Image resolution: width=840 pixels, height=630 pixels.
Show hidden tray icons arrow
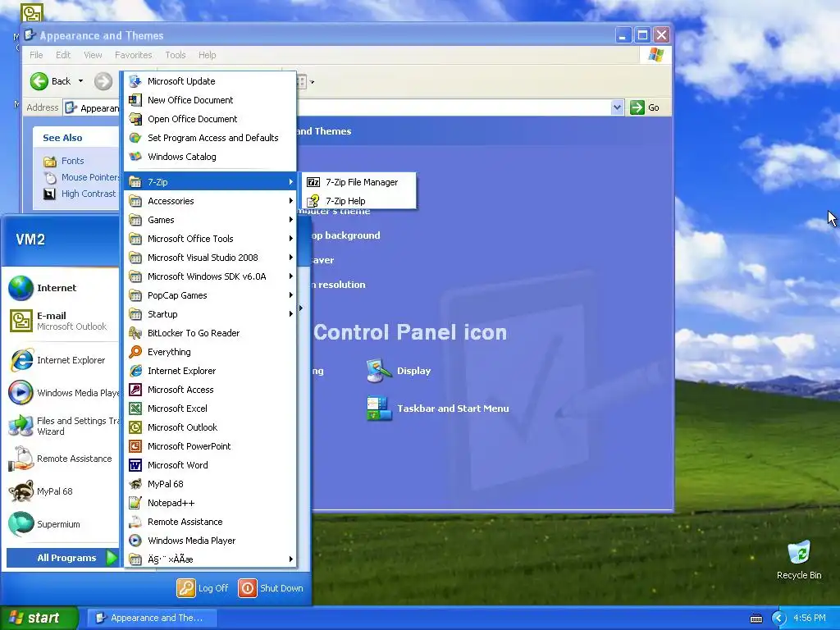(778, 619)
